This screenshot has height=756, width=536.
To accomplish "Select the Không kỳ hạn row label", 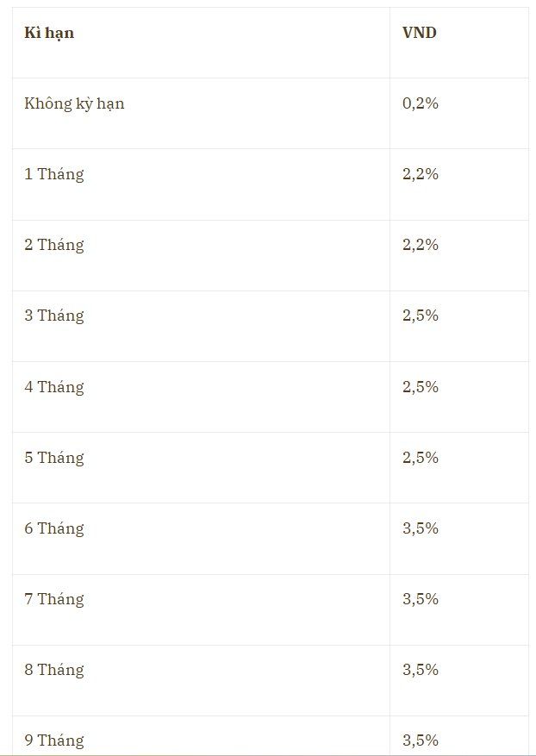I will 74,103.
